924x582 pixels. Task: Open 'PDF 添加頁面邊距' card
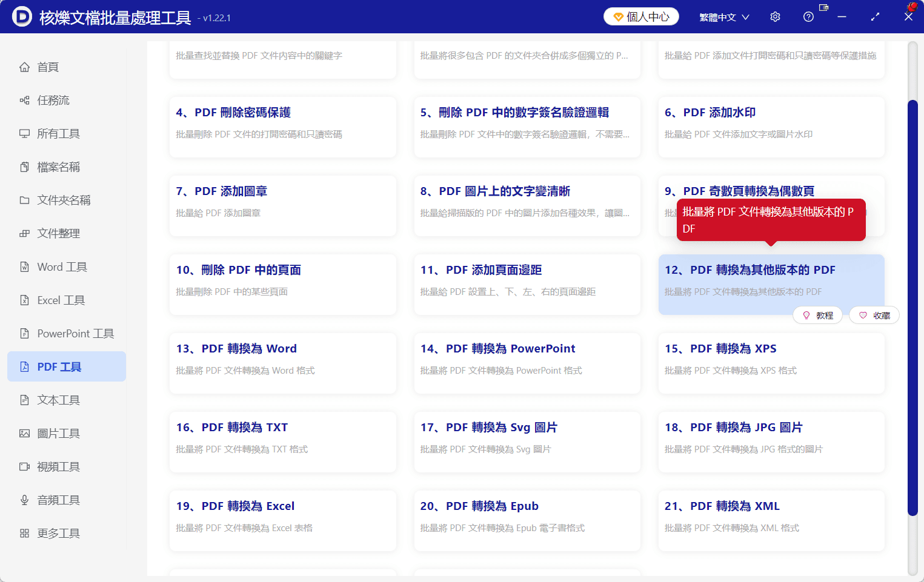pyautogui.click(x=527, y=285)
